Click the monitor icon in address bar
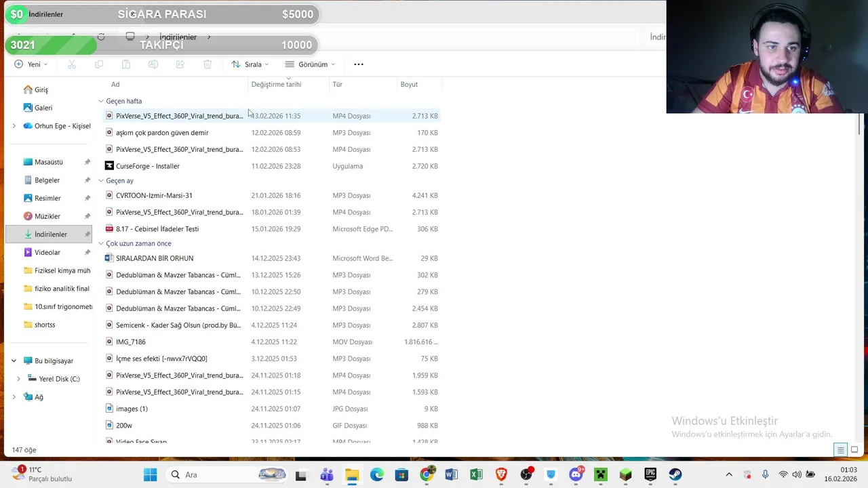 (x=130, y=37)
